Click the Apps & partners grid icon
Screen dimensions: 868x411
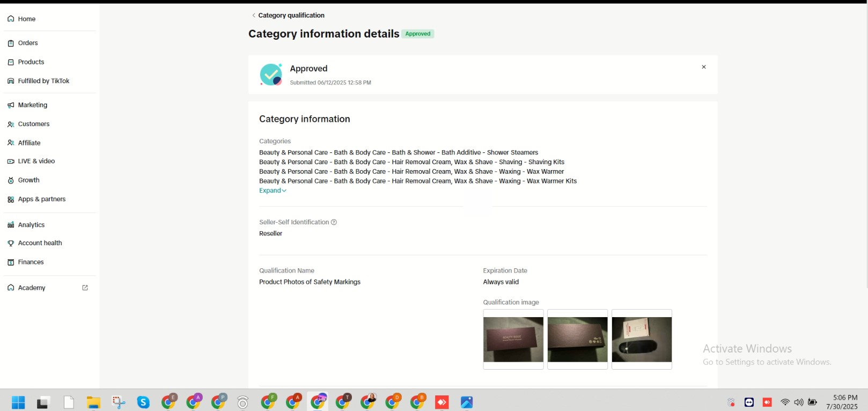11,200
